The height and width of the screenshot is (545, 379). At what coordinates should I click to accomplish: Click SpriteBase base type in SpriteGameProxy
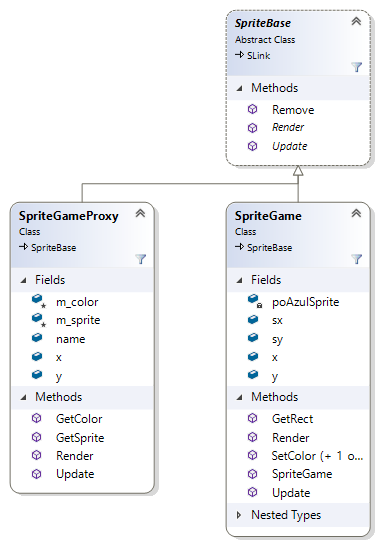54,248
